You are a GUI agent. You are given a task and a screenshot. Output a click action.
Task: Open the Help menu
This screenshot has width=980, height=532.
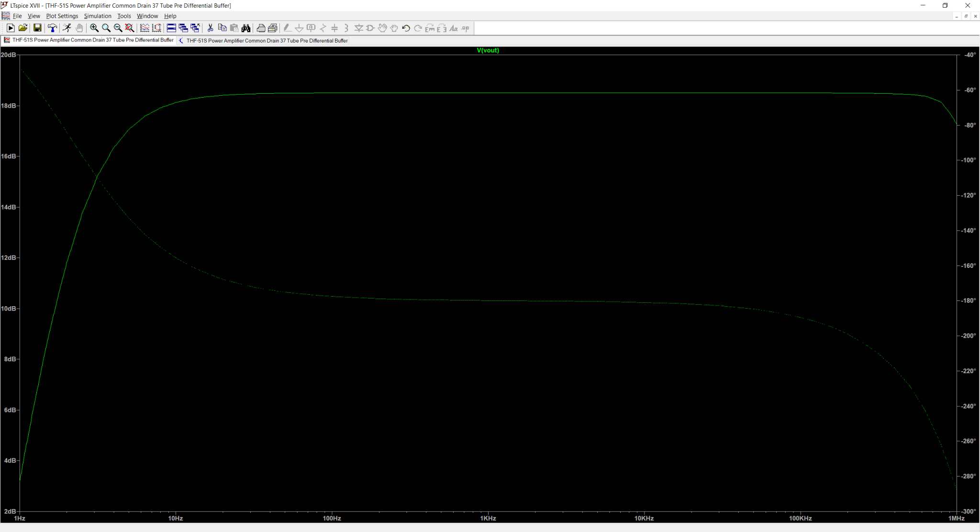[170, 16]
